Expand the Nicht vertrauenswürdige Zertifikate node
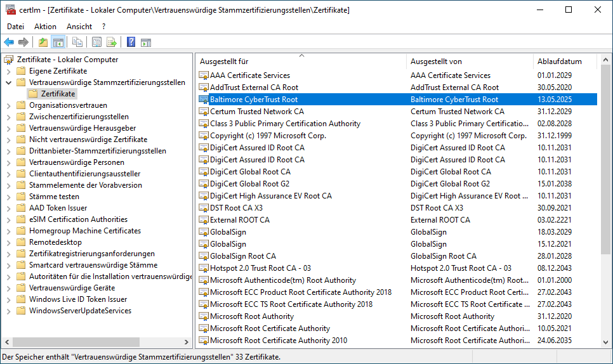This screenshot has height=364, width=613. pyautogui.click(x=9, y=140)
